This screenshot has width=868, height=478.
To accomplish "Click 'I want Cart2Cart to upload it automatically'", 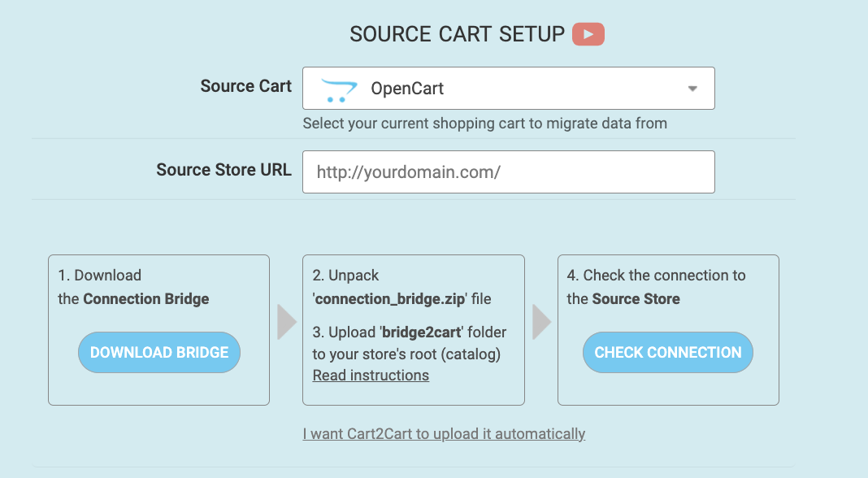I will coord(444,433).
